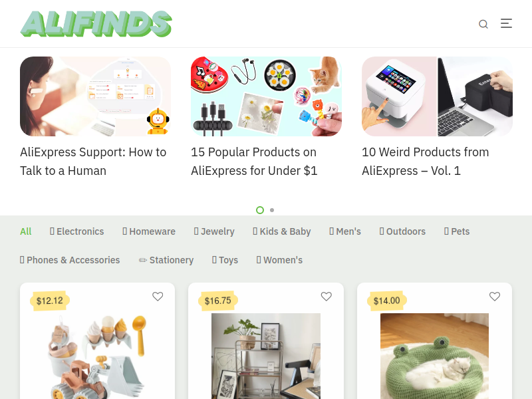
Task: Open 'AliExpress Support: How to Talk' article
Action: [93, 162]
